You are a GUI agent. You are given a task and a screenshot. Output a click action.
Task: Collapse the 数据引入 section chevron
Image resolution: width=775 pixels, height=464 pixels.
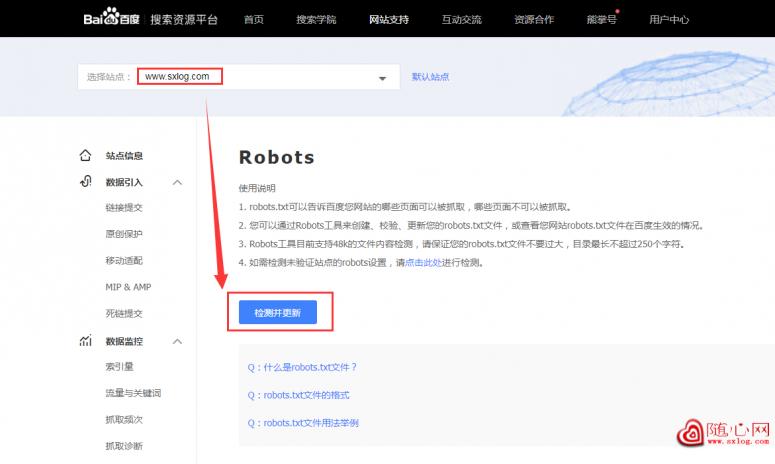(x=177, y=182)
